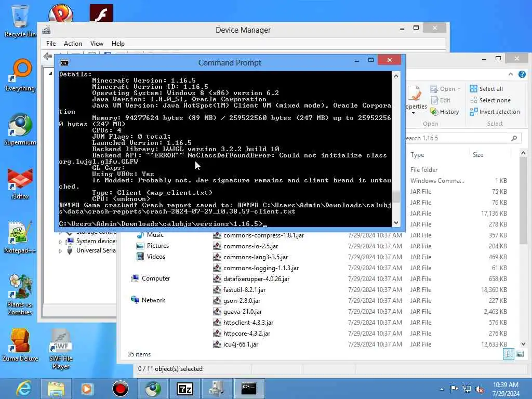Click Device Manager back arrow toolbar button
The image size is (532, 399).
tap(48, 56)
